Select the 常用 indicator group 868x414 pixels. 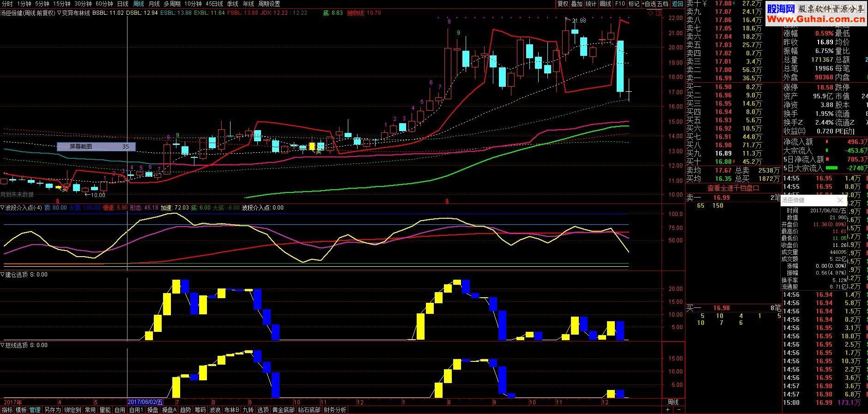click(90, 410)
